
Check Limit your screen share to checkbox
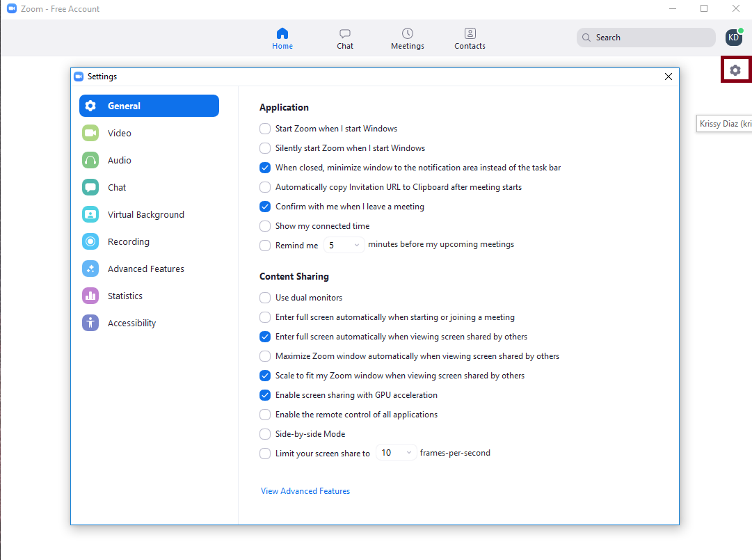pyautogui.click(x=265, y=454)
